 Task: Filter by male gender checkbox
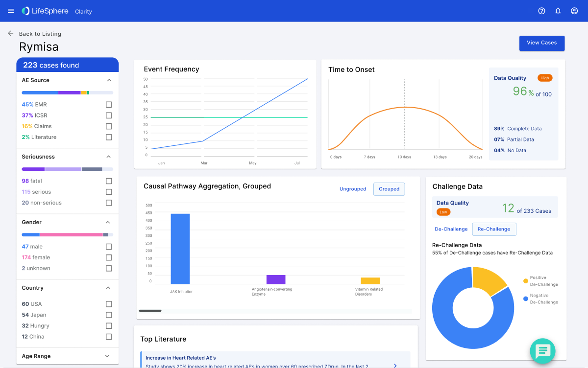click(x=109, y=247)
